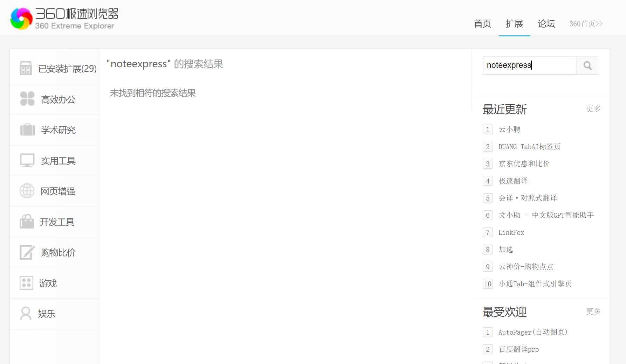Click the 游戏 dice icon
Viewport: 626px width, 364px height.
pyautogui.click(x=27, y=283)
